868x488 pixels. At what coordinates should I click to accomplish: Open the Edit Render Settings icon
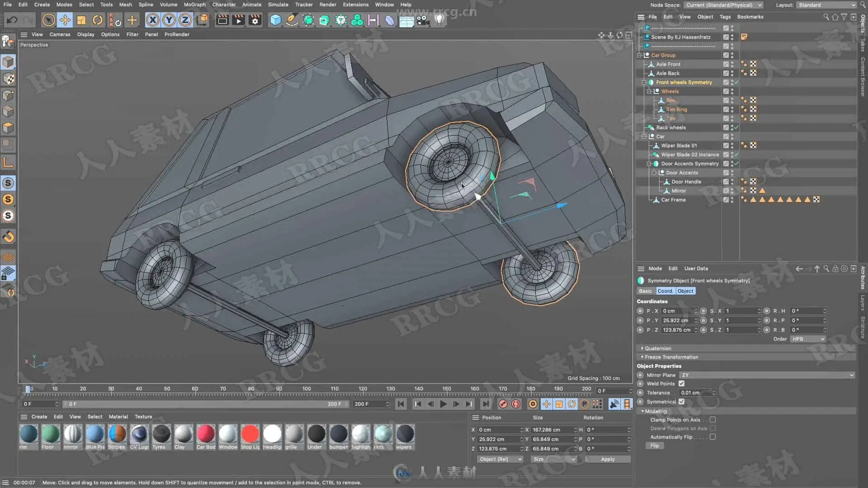(x=255, y=20)
